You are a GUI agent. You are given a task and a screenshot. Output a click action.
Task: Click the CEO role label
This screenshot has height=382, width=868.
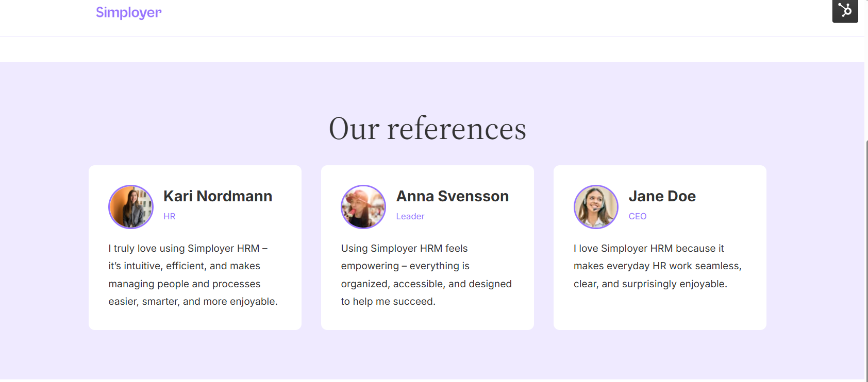click(x=637, y=217)
